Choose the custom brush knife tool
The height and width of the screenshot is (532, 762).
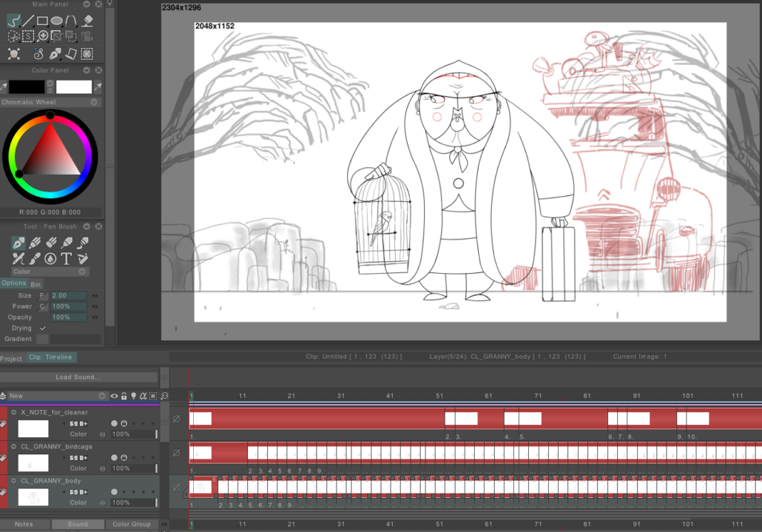pos(83,258)
